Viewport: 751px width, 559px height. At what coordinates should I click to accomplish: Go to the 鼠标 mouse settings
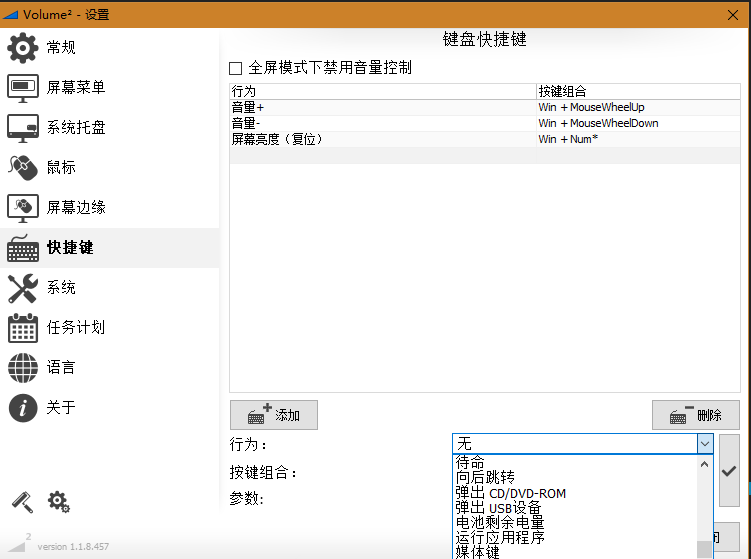[60, 167]
